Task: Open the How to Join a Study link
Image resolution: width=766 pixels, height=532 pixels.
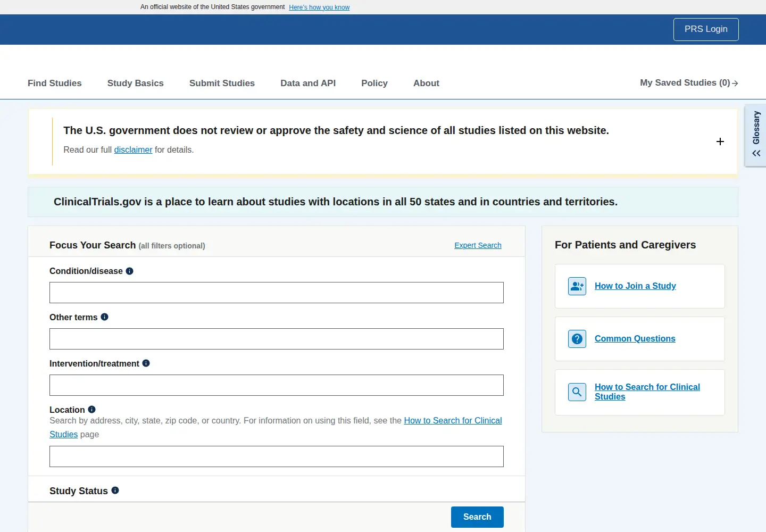Action: pyautogui.click(x=635, y=286)
